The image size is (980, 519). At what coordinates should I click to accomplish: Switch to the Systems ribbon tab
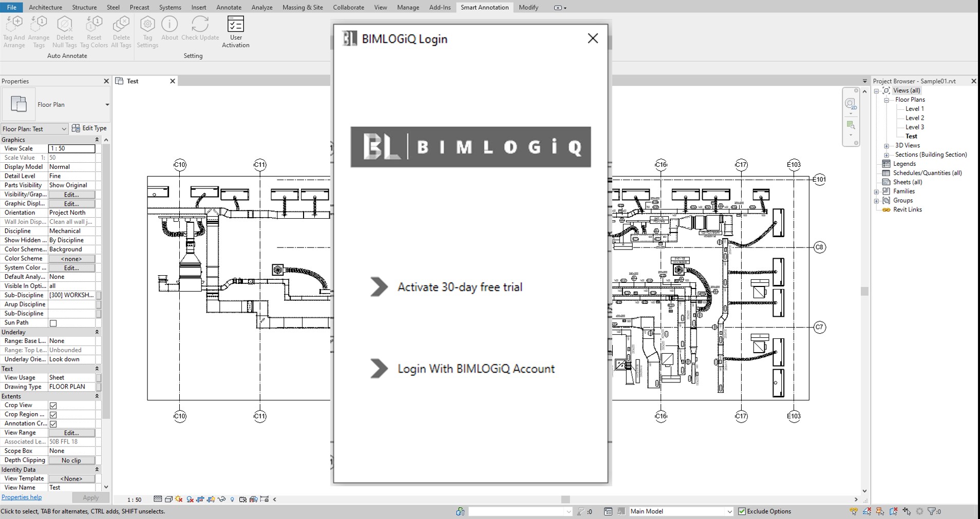pyautogui.click(x=170, y=7)
